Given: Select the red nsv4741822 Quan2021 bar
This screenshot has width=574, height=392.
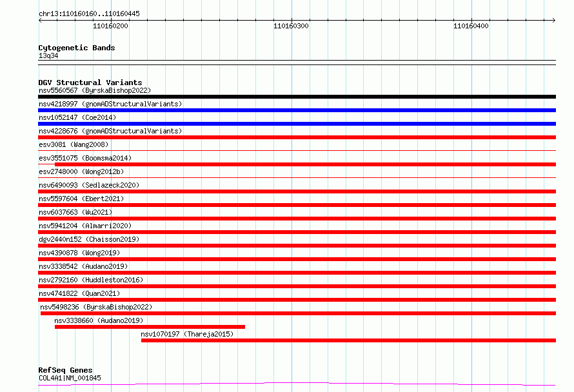Looking at the screenshot, I should pyautogui.click(x=297, y=300).
